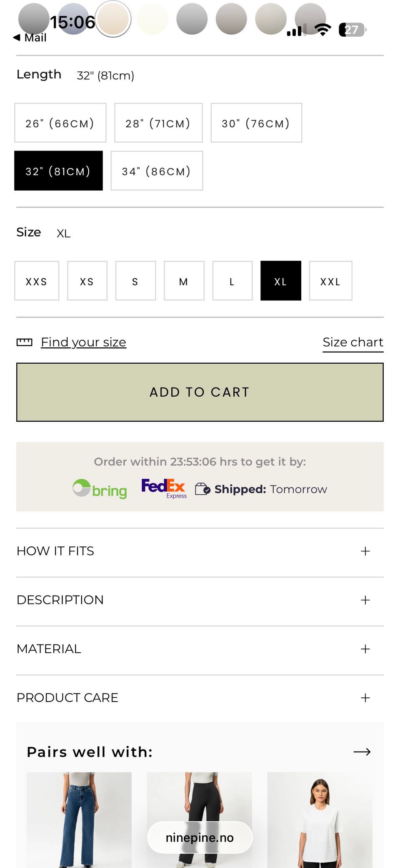The height and width of the screenshot is (868, 400).
Task: Open the PRODUCT CARE plus icon
Action: (x=365, y=697)
